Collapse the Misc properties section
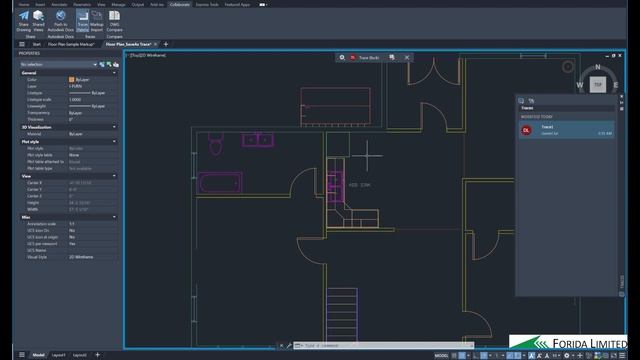 tap(114, 217)
